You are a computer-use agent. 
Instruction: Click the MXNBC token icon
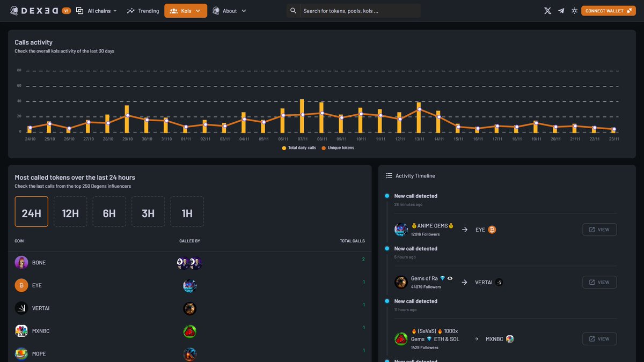pyautogui.click(x=21, y=331)
